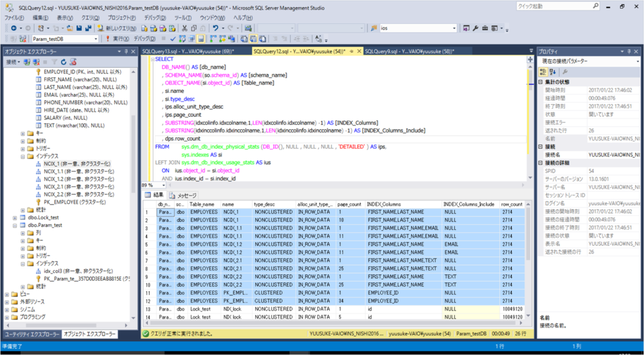Select the Results (結果) tab
Viewport: 644px width, 355px height.
click(x=155, y=195)
